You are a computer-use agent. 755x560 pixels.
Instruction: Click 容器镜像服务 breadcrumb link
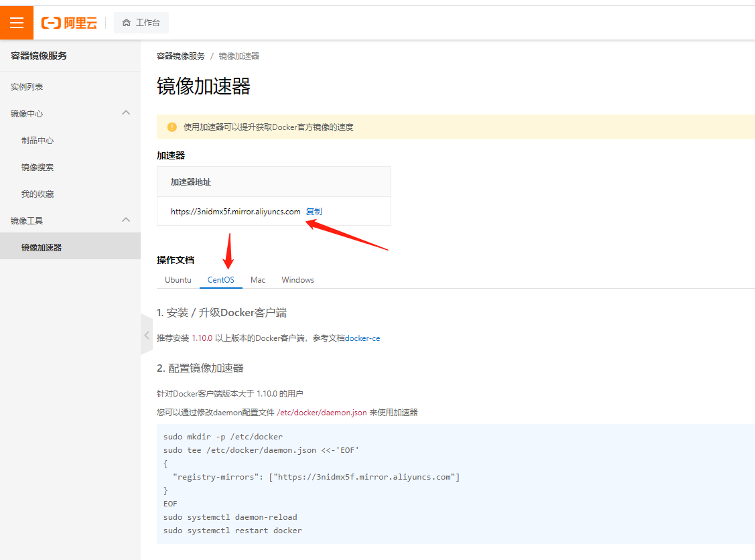(x=181, y=56)
